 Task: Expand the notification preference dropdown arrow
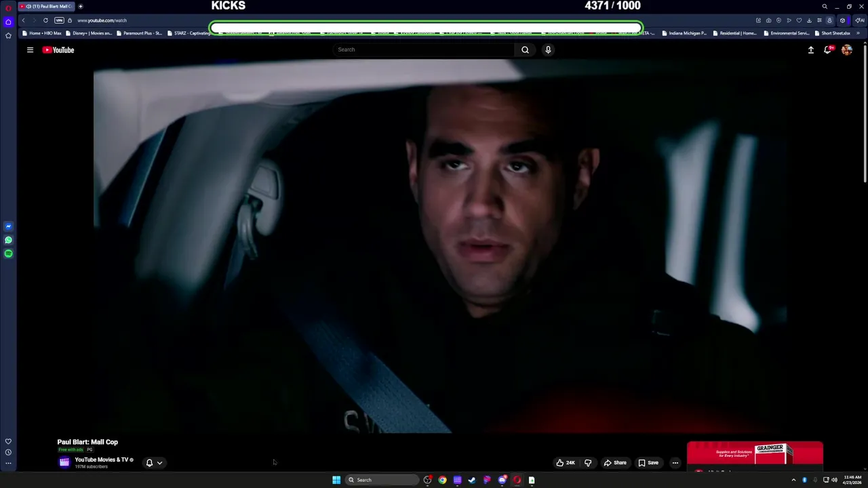pos(159,463)
